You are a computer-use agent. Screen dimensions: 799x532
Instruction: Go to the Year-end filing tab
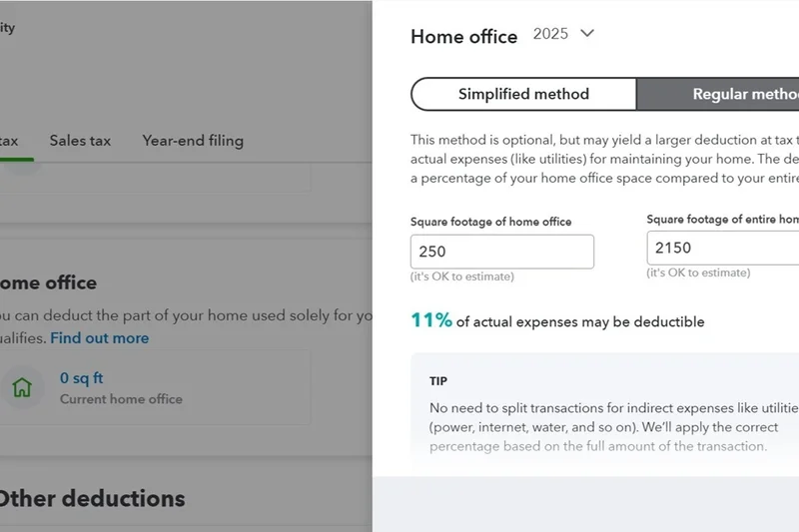[x=193, y=141]
